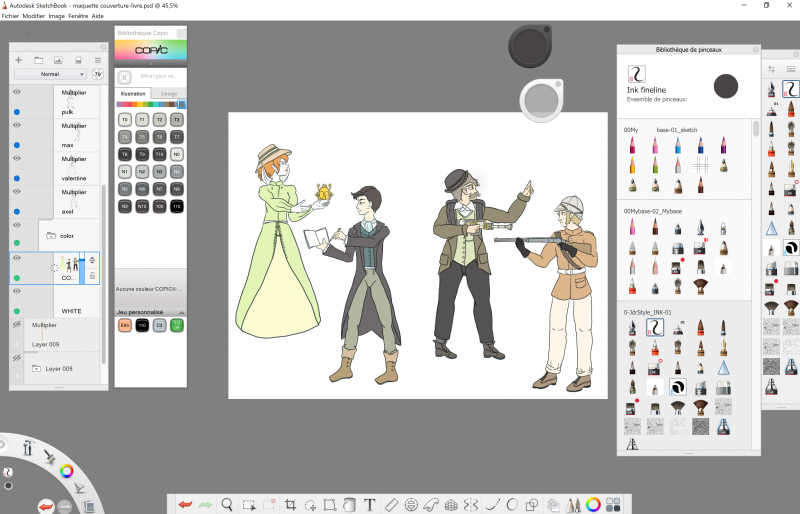Image resolution: width=800 pixels, height=514 pixels.
Task: Toggle the Brush Palette icon in toolbar
Action: [573, 505]
